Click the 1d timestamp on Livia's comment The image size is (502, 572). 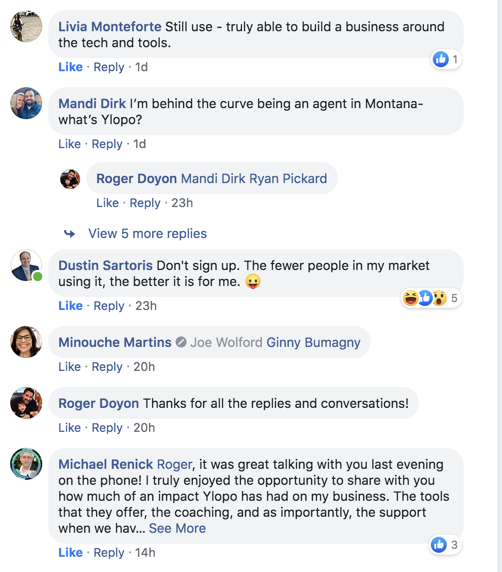[142, 67]
